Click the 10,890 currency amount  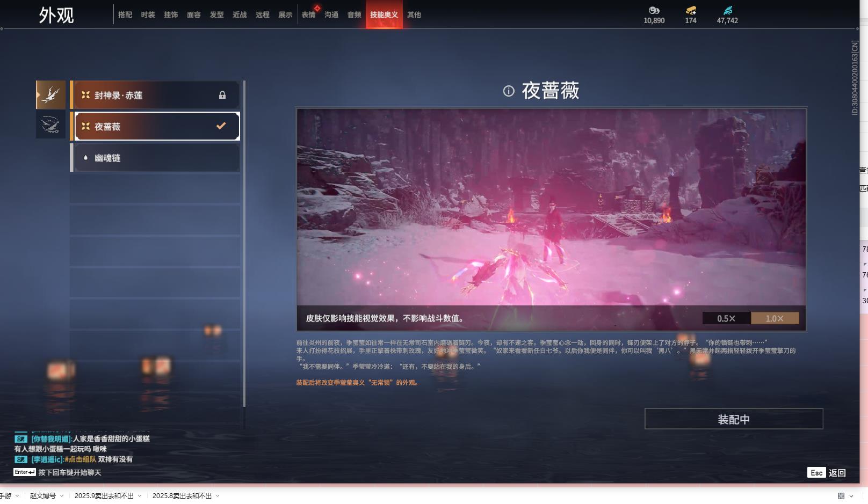click(x=654, y=21)
